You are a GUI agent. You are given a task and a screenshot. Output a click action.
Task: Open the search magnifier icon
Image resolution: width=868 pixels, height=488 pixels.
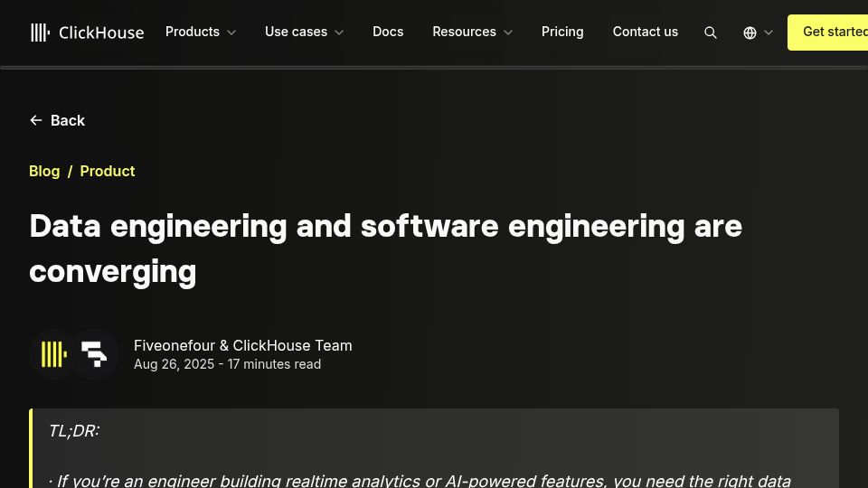(x=711, y=33)
